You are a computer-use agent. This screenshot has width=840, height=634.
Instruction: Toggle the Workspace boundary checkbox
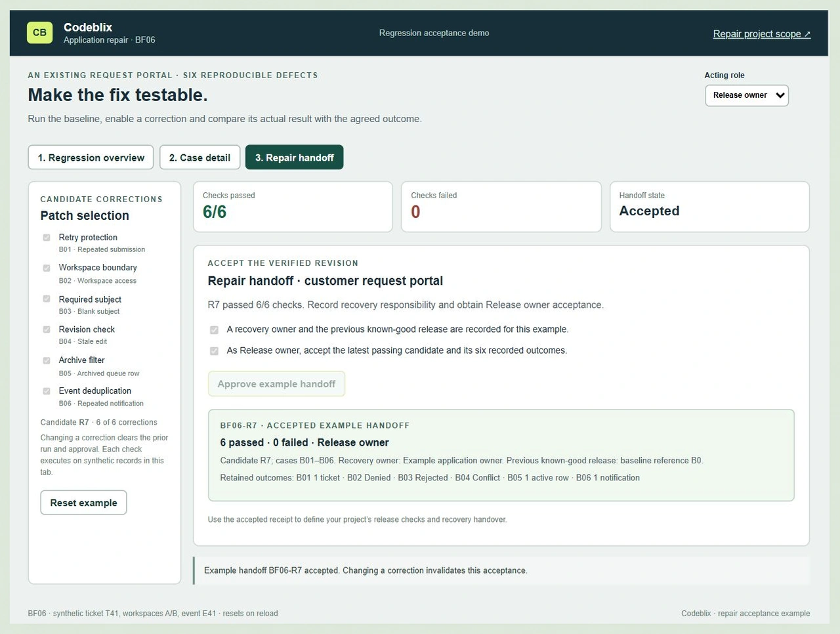point(47,268)
